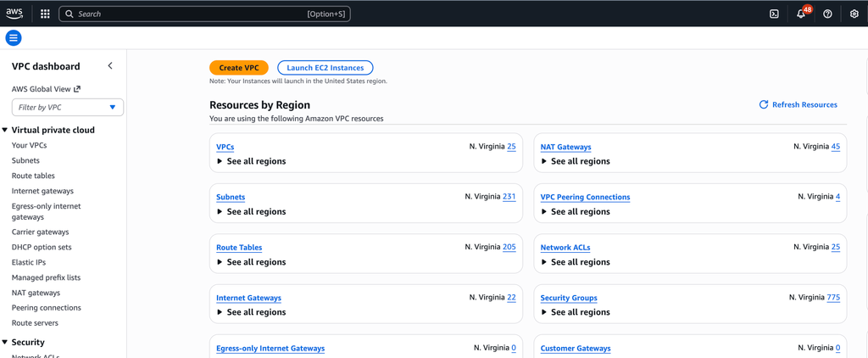The width and height of the screenshot is (868, 358).
Task: Expand See all regions under NAT Gateways
Action: coord(576,161)
